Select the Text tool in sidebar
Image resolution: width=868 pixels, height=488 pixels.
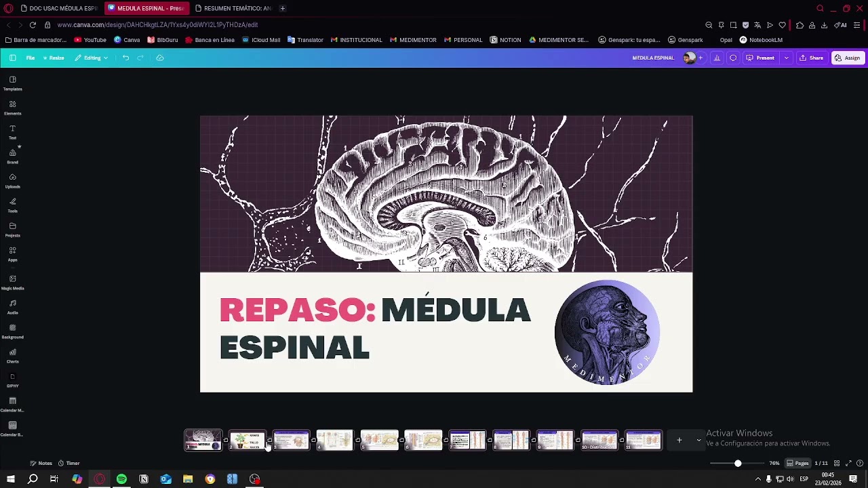click(12, 131)
